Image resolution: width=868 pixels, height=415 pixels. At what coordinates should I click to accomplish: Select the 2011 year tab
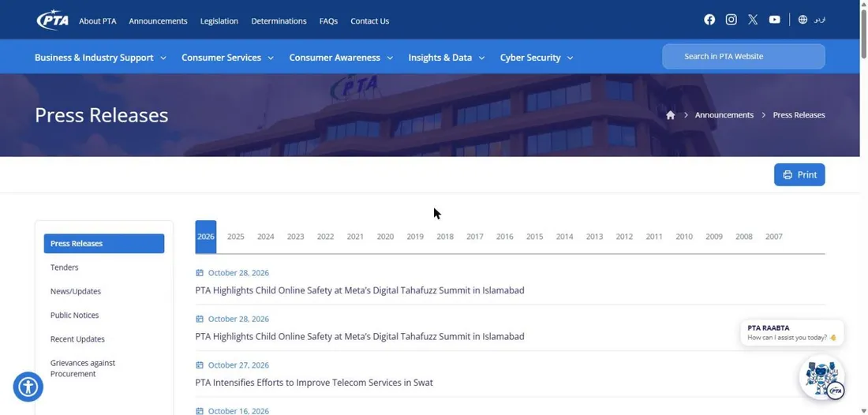(x=654, y=237)
